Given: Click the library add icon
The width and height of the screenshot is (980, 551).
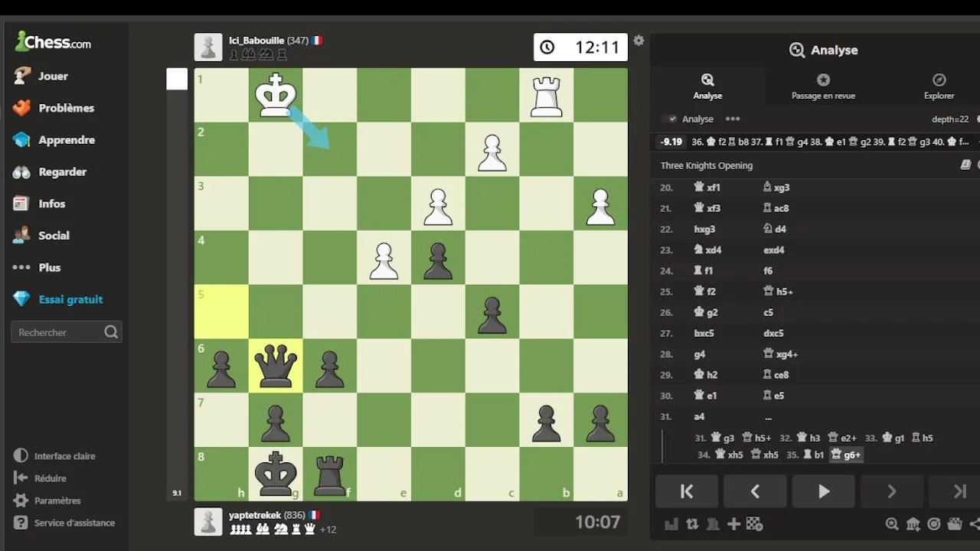Looking at the screenshot, I should pyautogui.click(x=913, y=524).
